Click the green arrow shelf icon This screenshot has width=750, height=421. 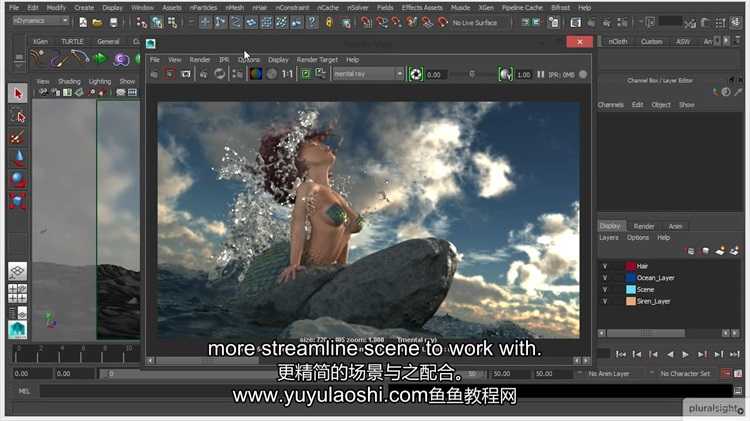click(x=100, y=58)
